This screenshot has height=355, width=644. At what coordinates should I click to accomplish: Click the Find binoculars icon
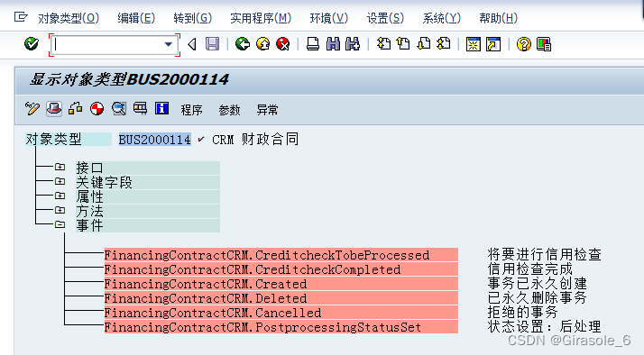tap(333, 44)
